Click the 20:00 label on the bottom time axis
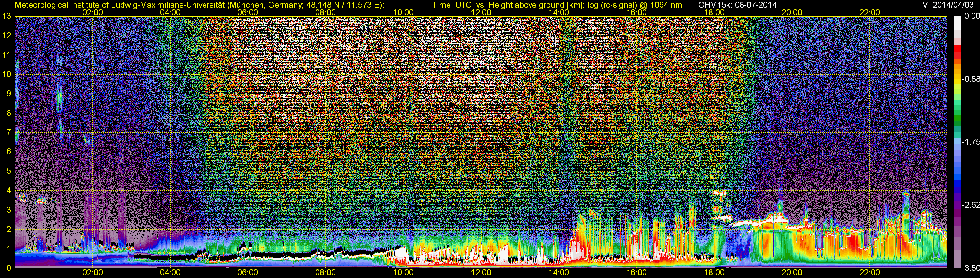 coord(792,273)
